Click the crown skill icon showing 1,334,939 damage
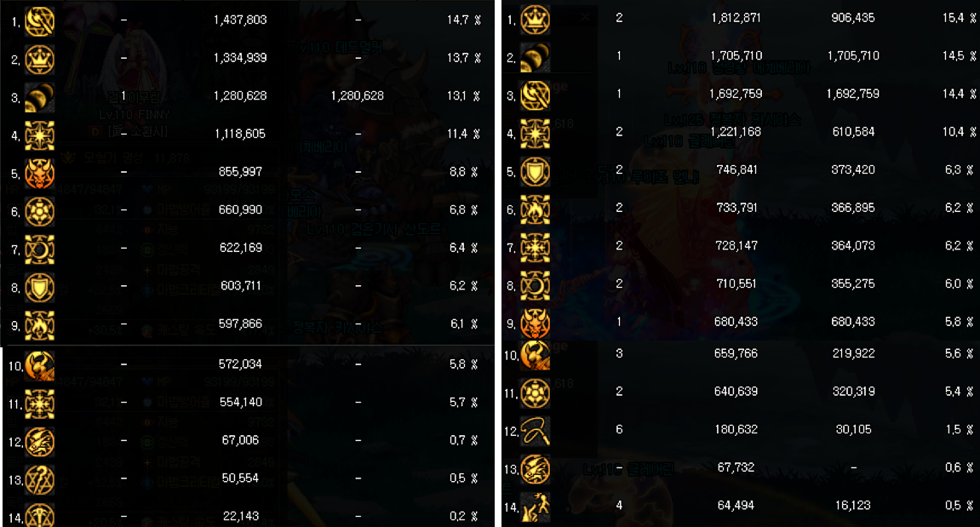Image resolution: width=980 pixels, height=527 pixels. (x=39, y=60)
